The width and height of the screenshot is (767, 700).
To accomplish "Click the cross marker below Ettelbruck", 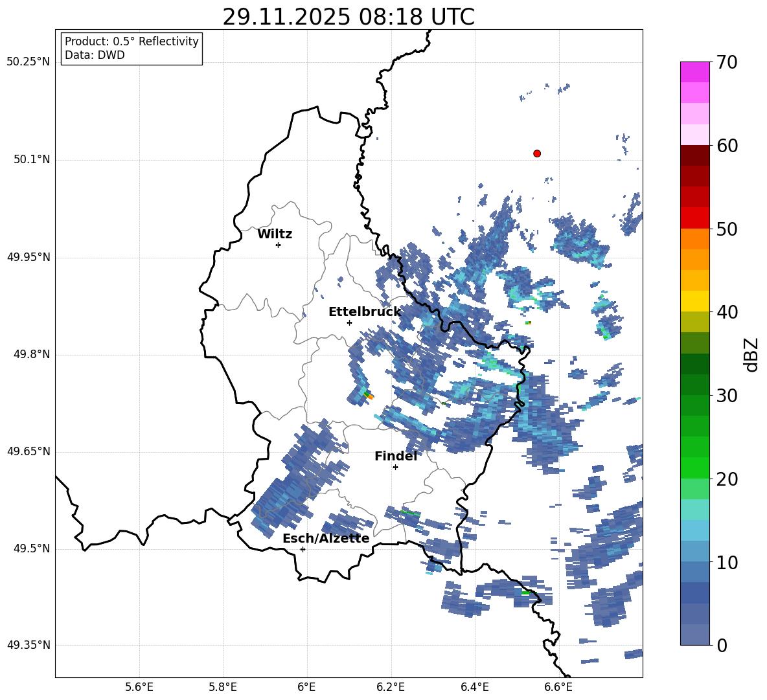I will tap(349, 322).
